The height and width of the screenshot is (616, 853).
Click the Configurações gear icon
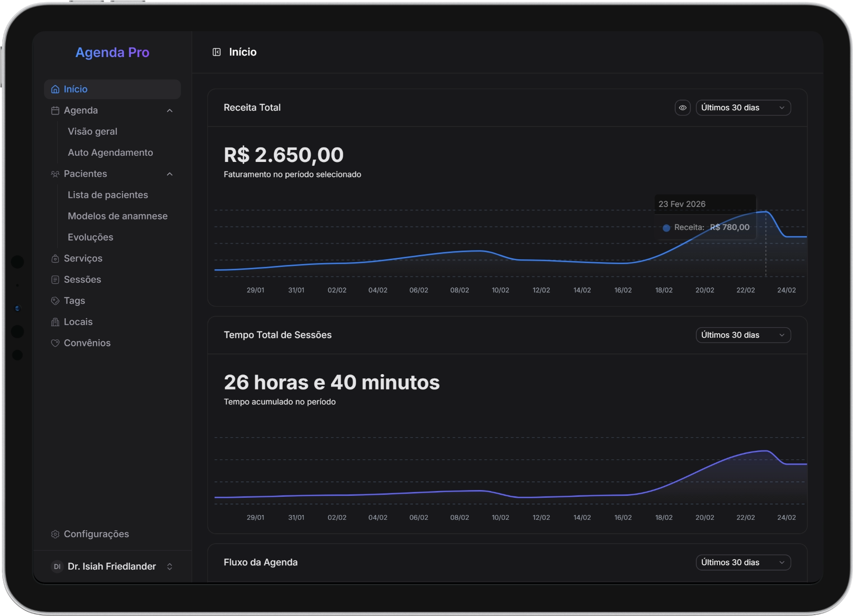tap(55, 534)
